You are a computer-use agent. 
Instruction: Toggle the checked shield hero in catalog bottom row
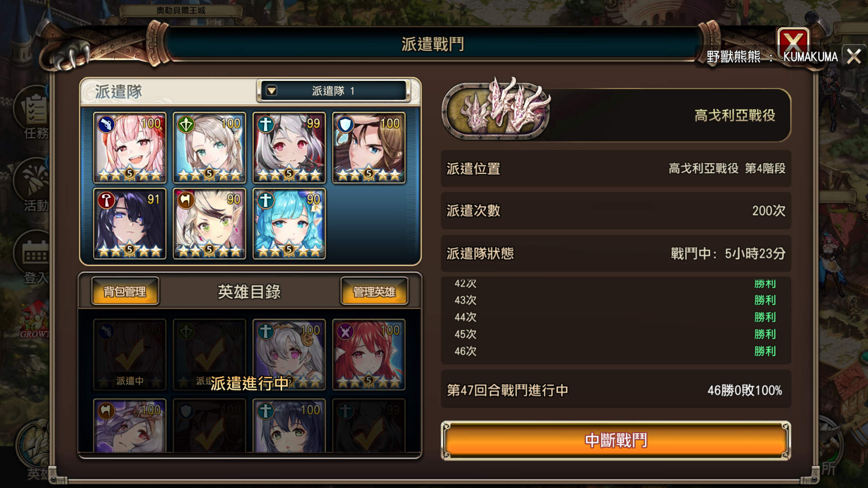209,426
